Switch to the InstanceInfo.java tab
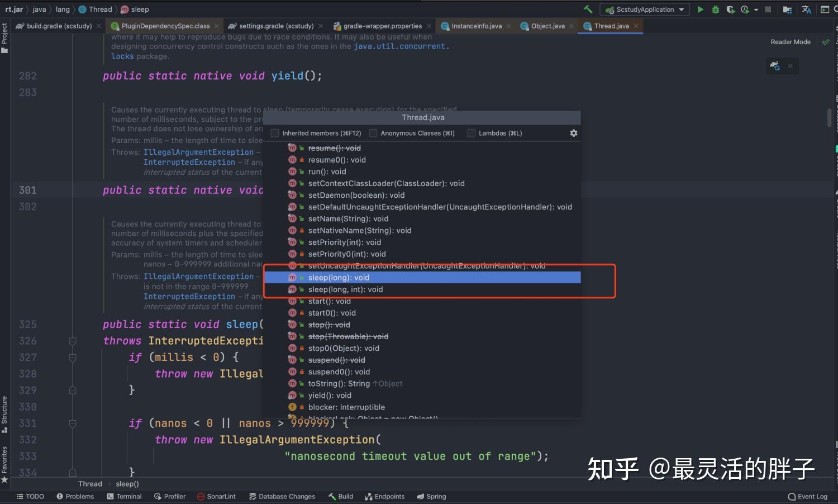838x504 pixels. click(475, 26)
